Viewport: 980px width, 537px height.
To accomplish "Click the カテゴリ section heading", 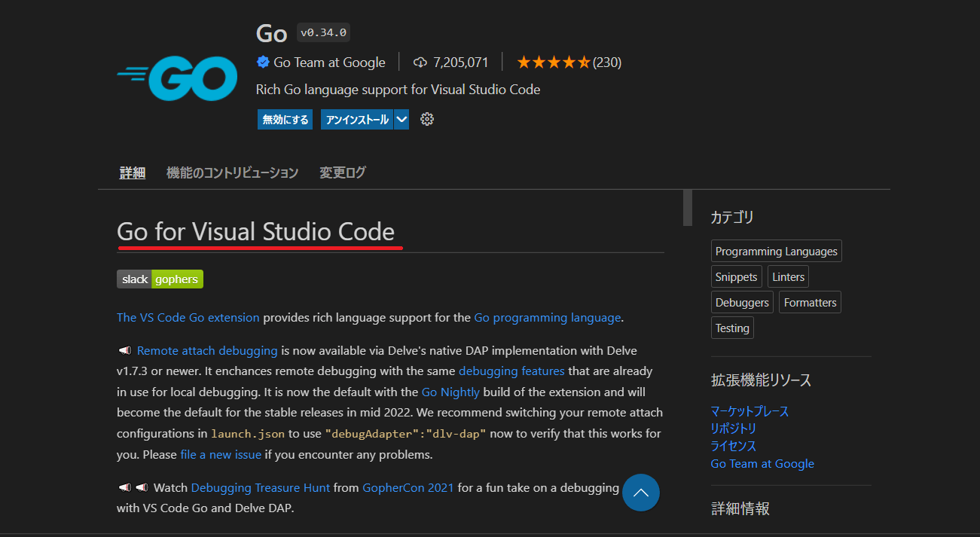I will pyautogui.click(x=732, y=218).
